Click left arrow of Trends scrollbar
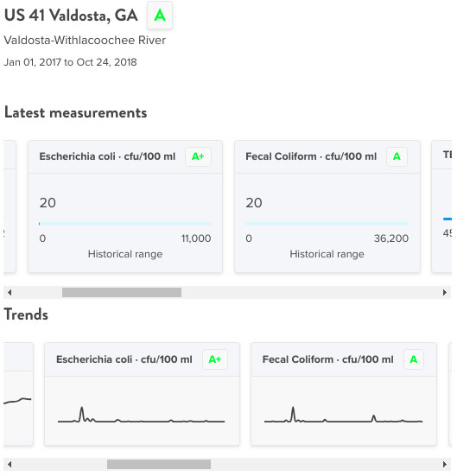457x476 pixels. (x=10, y=464)
